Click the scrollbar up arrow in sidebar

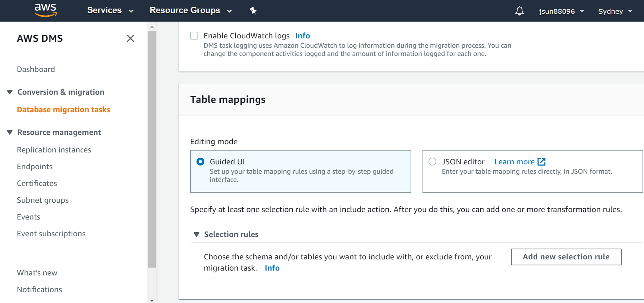pyautogui.click(x=152, y=26)
